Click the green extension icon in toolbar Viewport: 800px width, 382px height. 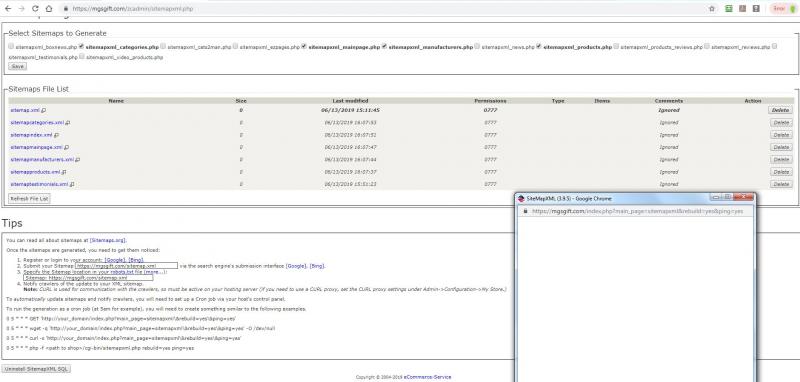[x=730, y=9]
